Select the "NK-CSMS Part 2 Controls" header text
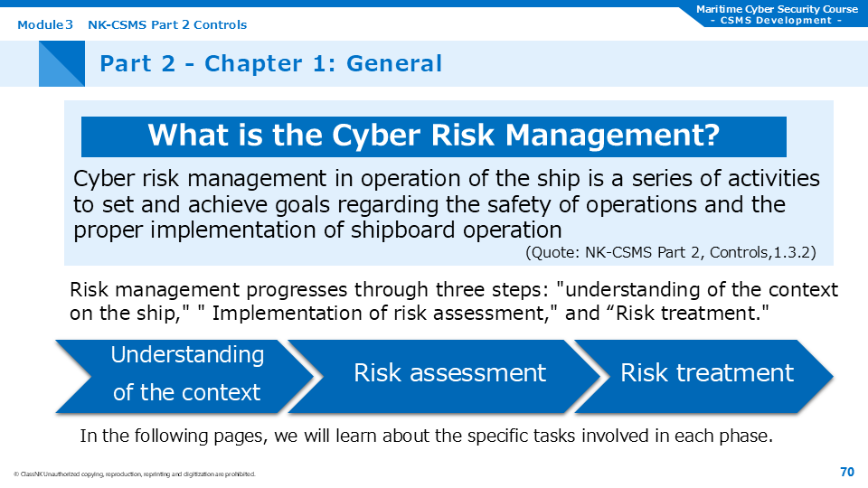Image resolution: width=868 pixels, height=488 pixels. (x=167, y=24)
